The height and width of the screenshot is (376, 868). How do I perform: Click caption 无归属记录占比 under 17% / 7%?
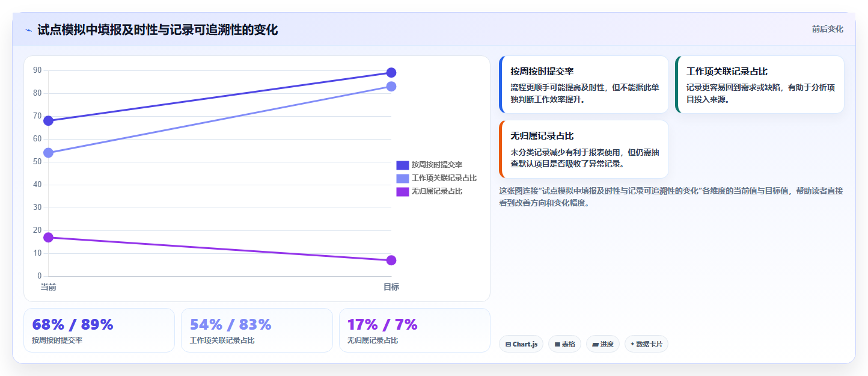373,341
